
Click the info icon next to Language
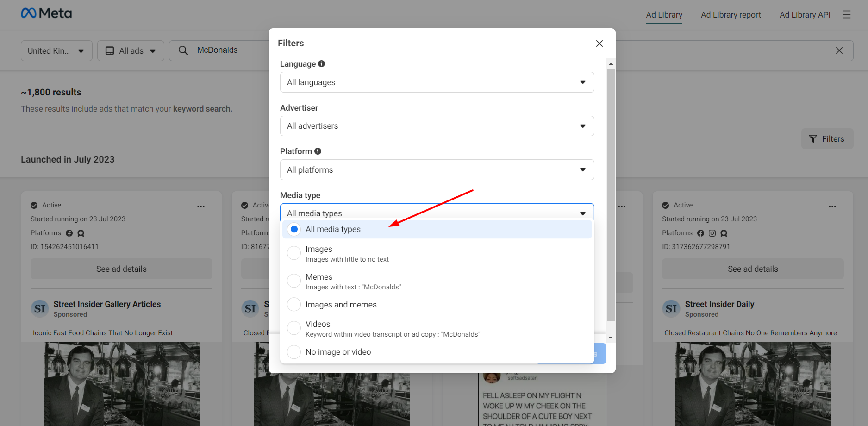[x=322, y=63]
